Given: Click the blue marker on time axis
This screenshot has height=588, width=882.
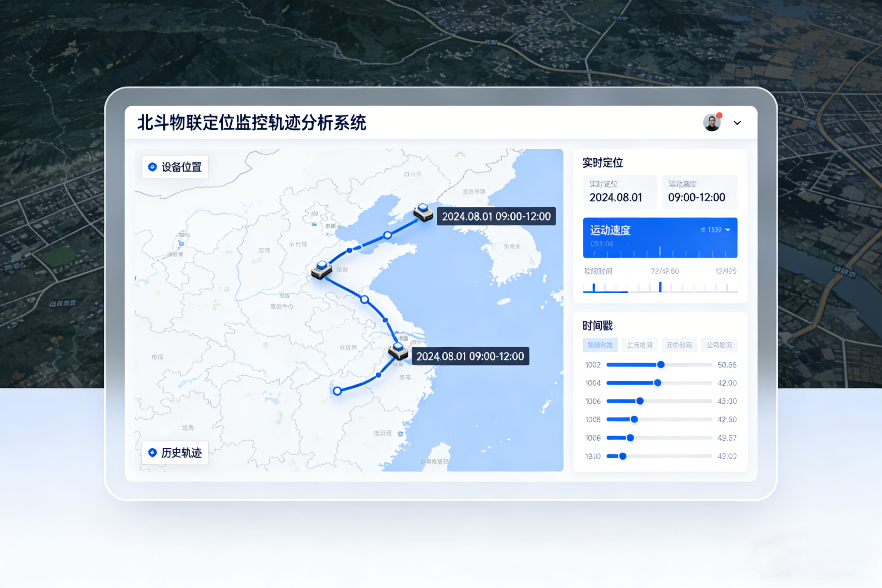Looking at the screenshot, I should (660, 287).
